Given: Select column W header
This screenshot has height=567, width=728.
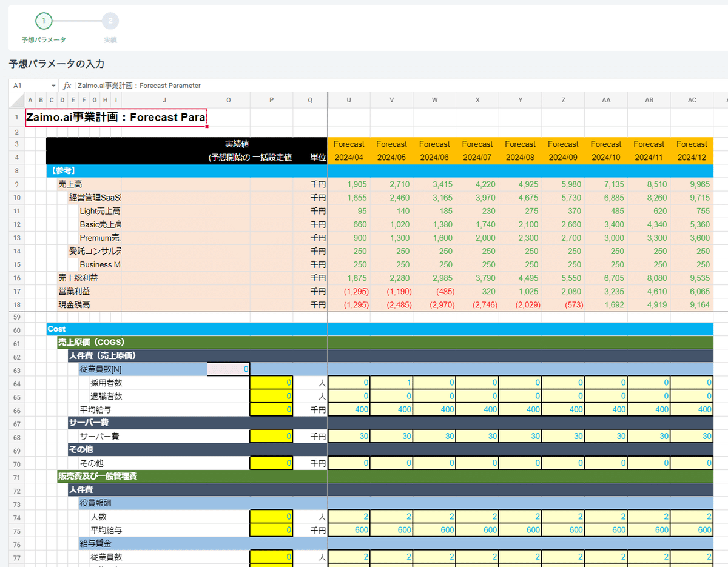Looking at the screenshot, I should pos(434,100).
